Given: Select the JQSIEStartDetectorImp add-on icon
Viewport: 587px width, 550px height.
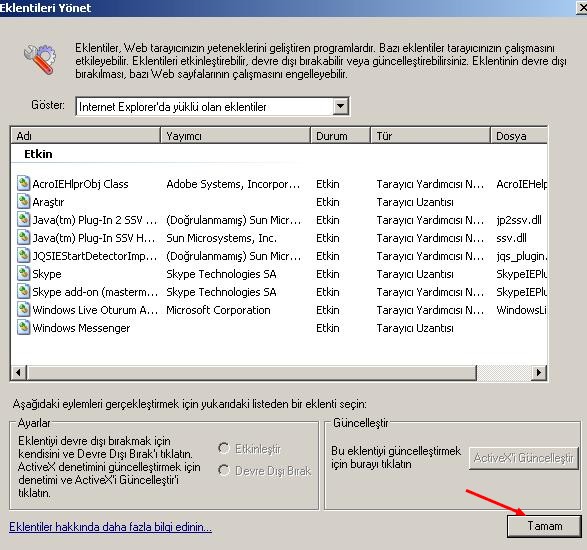Looking at the screenshot, I should click(23, 255).
